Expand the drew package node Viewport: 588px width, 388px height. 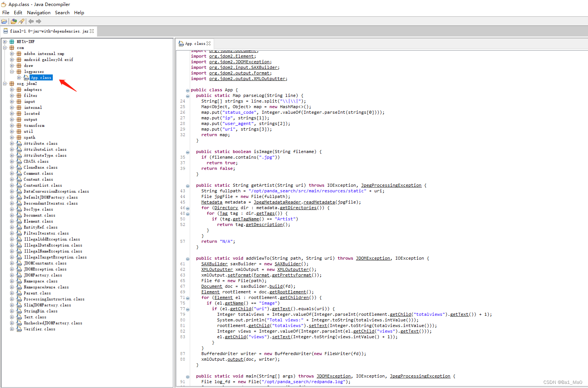(12, 65)
